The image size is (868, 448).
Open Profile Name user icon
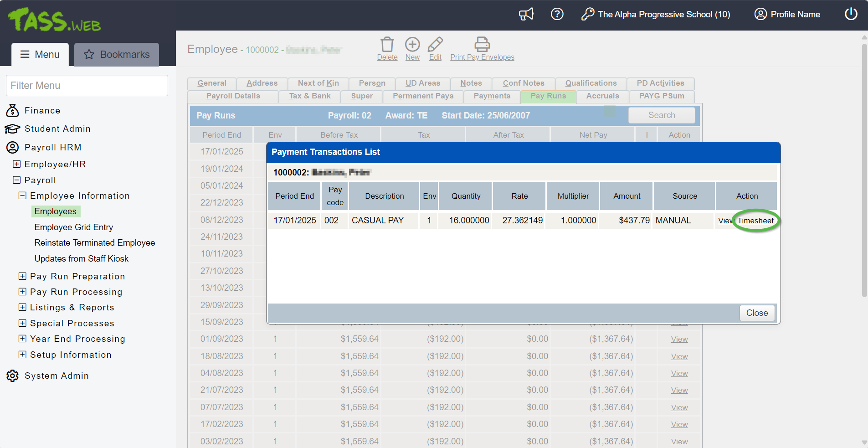coord(760,14)
